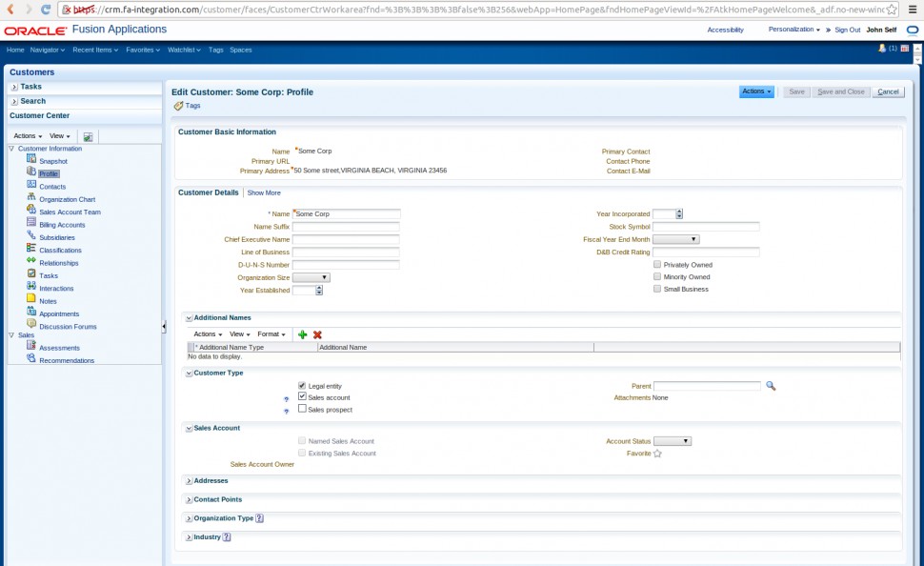Check the Privately Owned checkbox
Viewport: 924px width, 566px height.
point(656,264)
